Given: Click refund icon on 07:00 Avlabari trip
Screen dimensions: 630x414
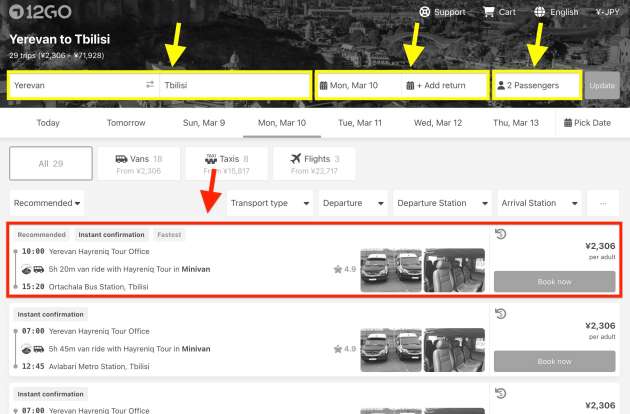Looking at the screenshot, I should (x=500, y=314).
